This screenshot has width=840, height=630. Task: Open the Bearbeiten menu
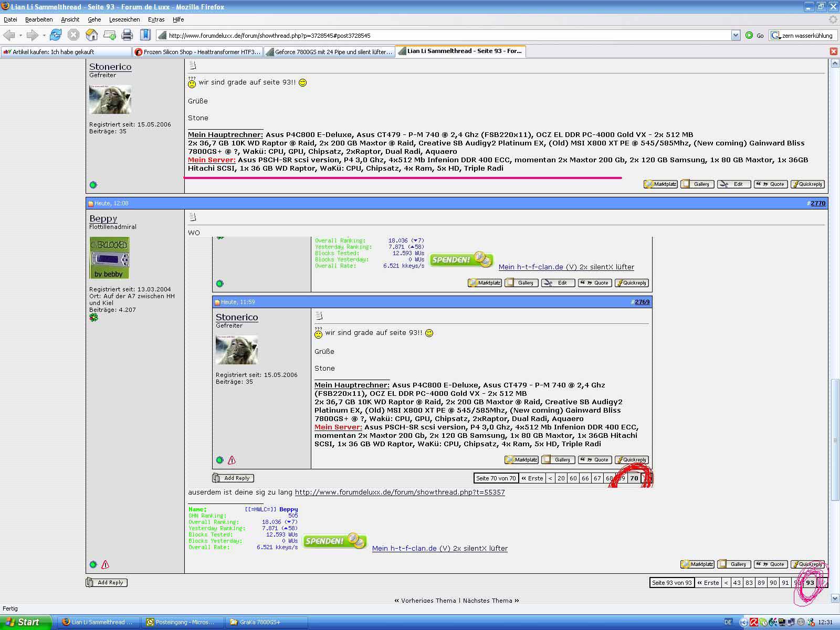39,19
